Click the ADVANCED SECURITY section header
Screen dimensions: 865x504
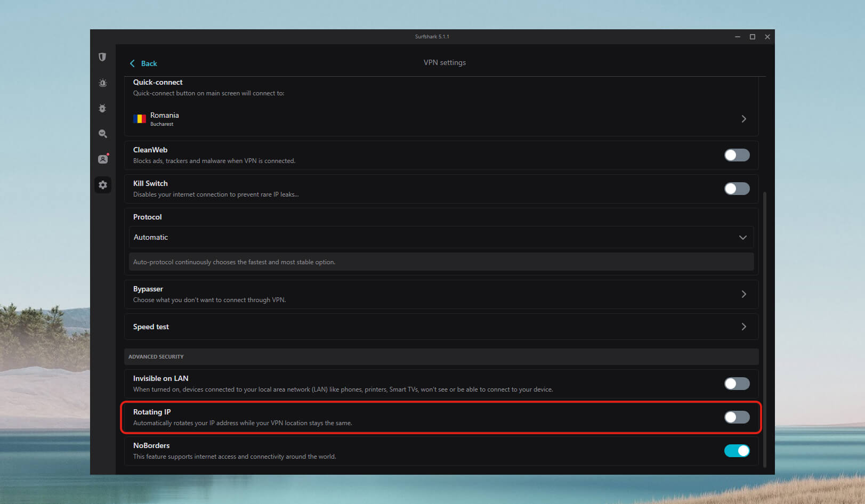[x=441, y=356]
